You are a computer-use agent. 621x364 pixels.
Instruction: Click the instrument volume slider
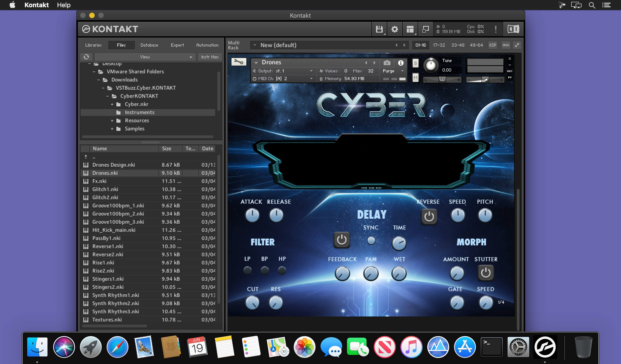[x=485, y=79]
